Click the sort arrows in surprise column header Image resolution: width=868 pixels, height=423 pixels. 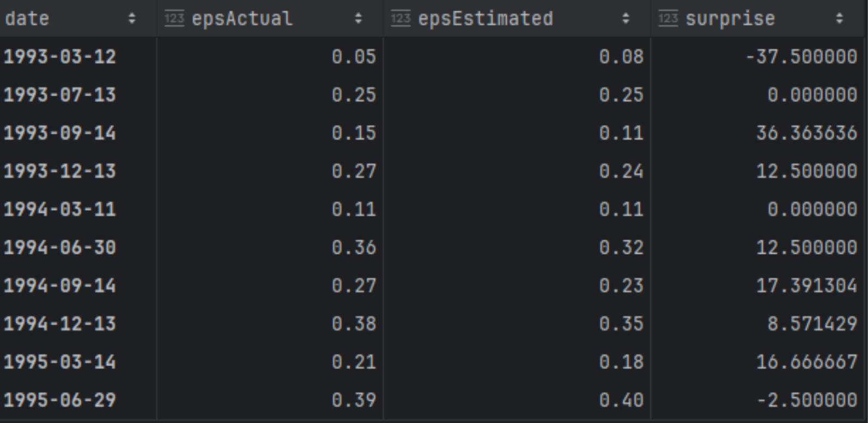point(839,19)
